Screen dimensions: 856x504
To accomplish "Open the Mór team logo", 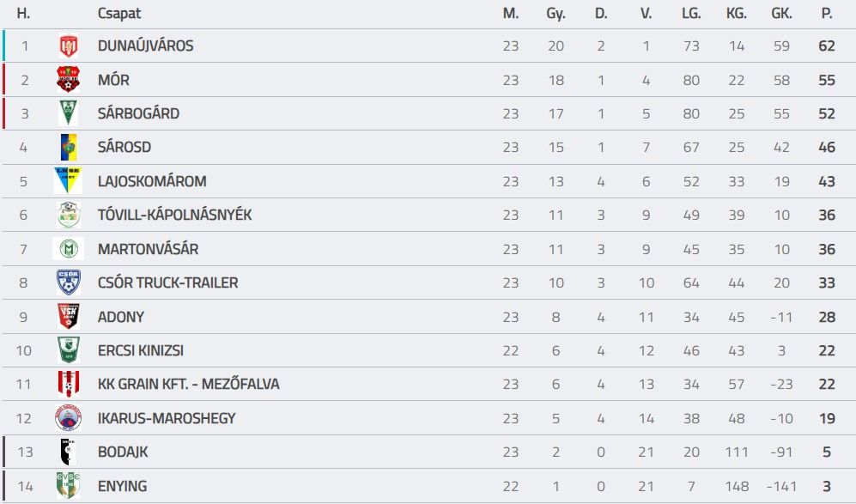I will click(68, 79).
